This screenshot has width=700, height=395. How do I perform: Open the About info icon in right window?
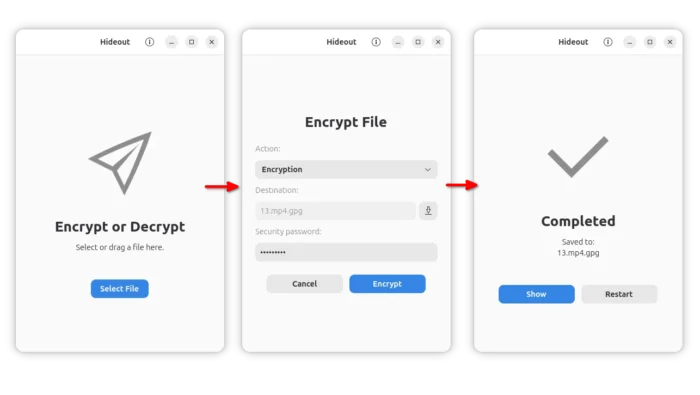pos(608,42)
